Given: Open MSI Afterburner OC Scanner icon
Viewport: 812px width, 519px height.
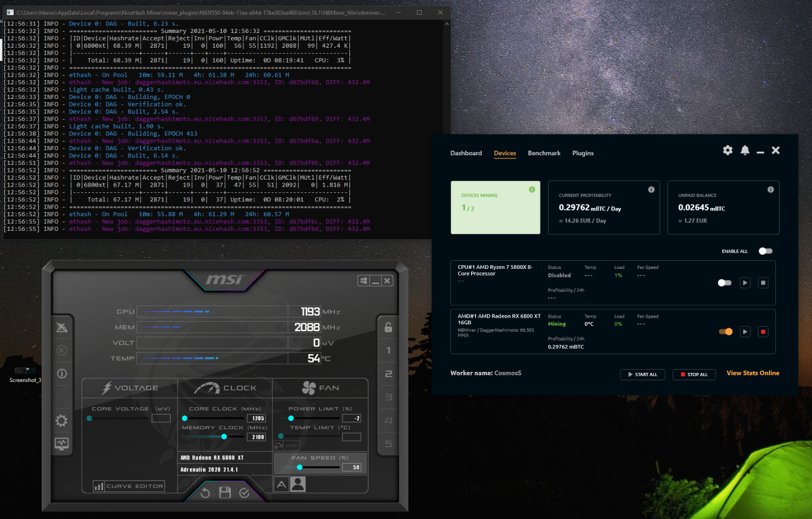Looking at the screenshot, I should pos(62,327).
